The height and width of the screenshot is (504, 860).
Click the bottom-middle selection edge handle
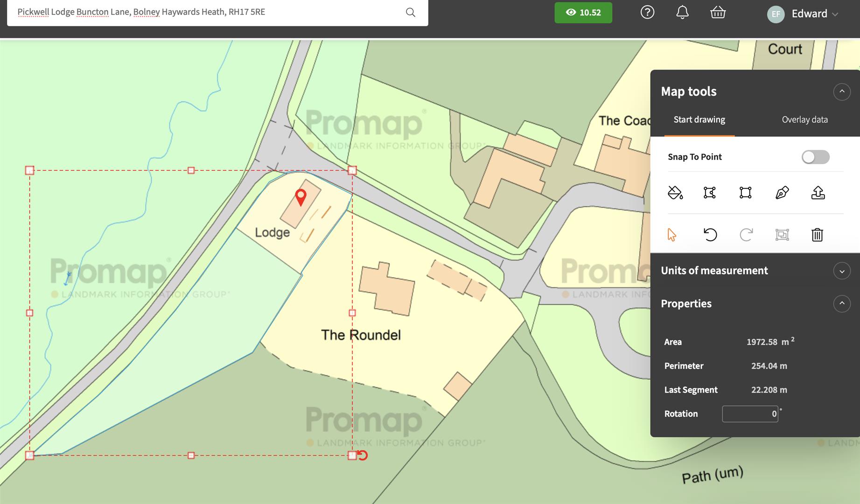tap(191, 455)
